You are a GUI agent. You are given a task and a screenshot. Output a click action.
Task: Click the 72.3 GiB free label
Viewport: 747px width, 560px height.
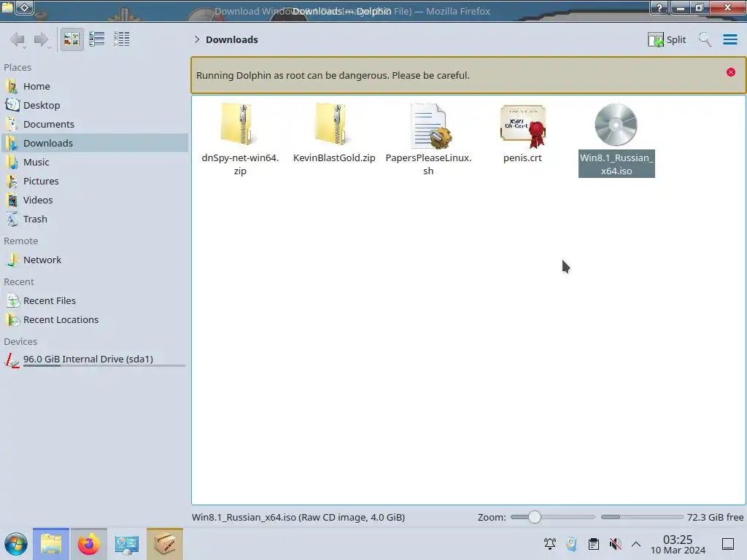(x=715, y=517)
